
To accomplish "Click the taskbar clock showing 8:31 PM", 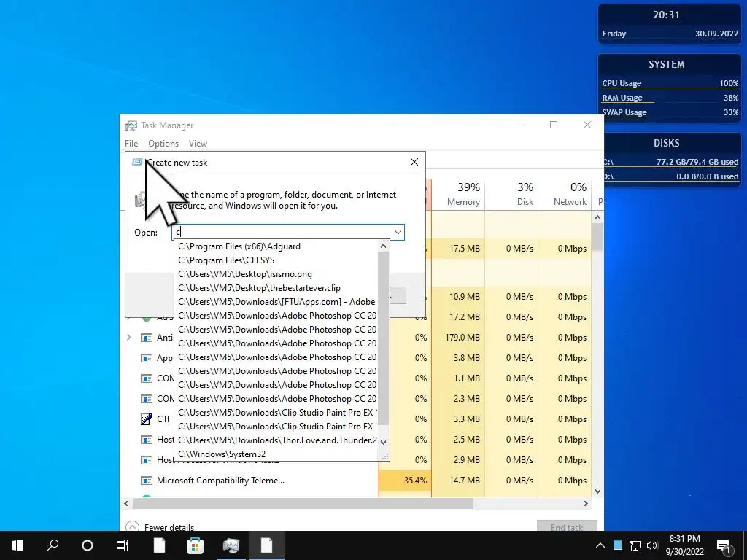I will pyautogui.click(x=684, y=545).
